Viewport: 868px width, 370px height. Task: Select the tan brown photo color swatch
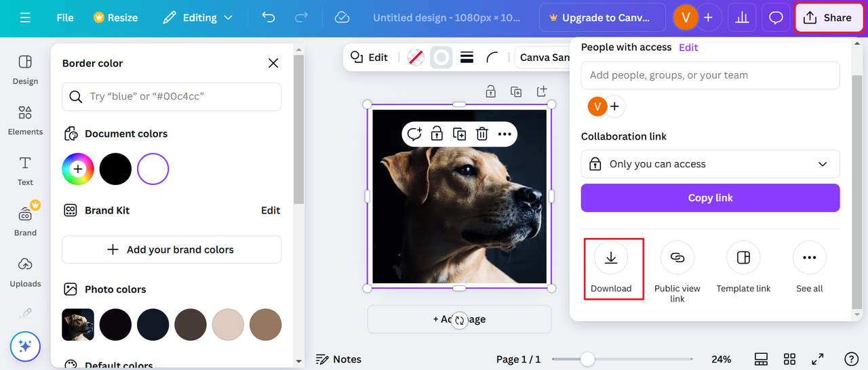(265, 325)
